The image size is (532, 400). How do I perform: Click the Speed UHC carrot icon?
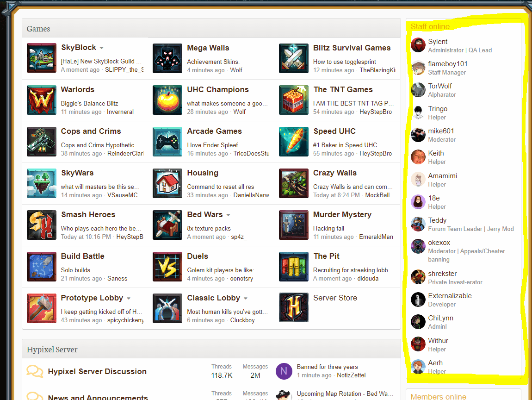[293, 142]
